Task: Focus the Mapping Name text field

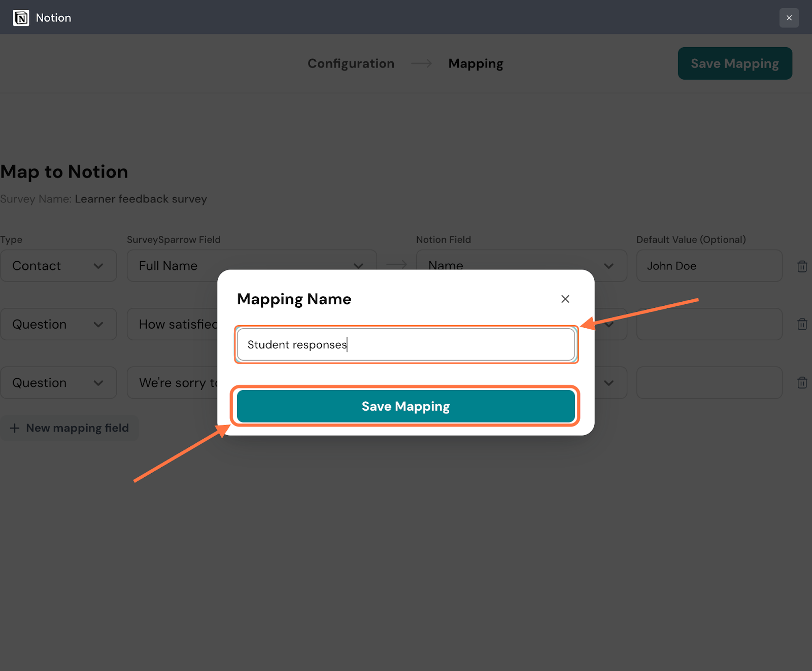Action: point(405,345)
